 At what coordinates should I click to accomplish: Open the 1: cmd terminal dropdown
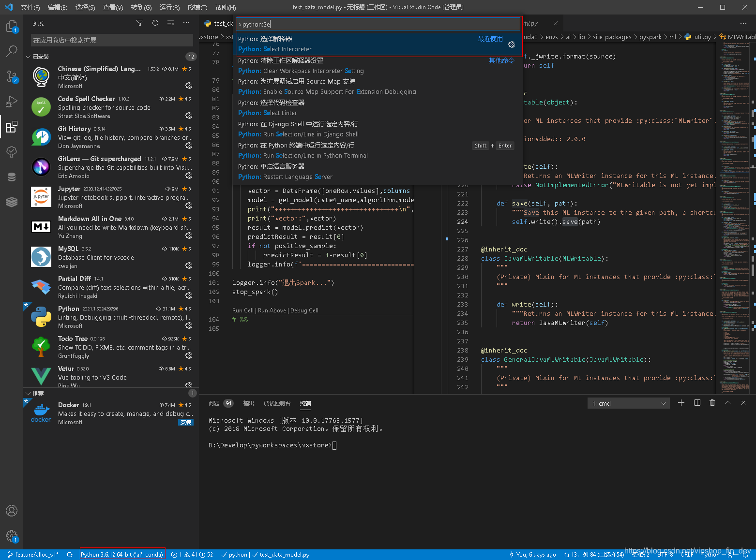pos(629,403)
